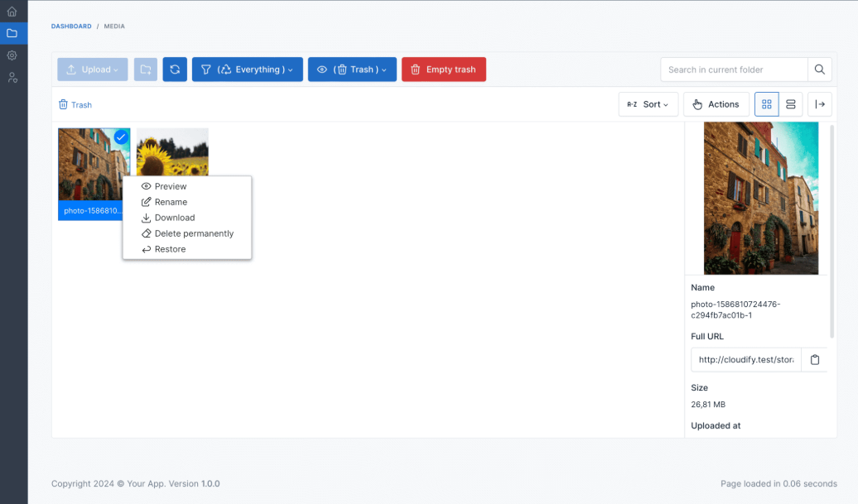Click the large preview image in details panel
The image size is (858, 504).
[761, 198]
